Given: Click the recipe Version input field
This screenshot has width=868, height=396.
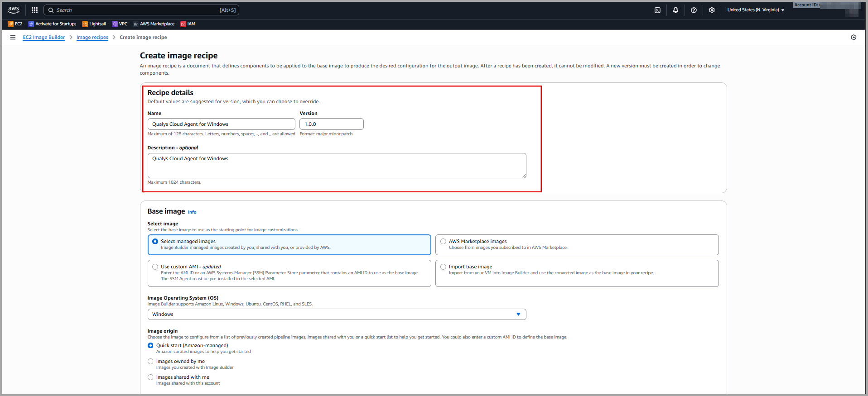Looking at the screenshot, I should (331, 124).
